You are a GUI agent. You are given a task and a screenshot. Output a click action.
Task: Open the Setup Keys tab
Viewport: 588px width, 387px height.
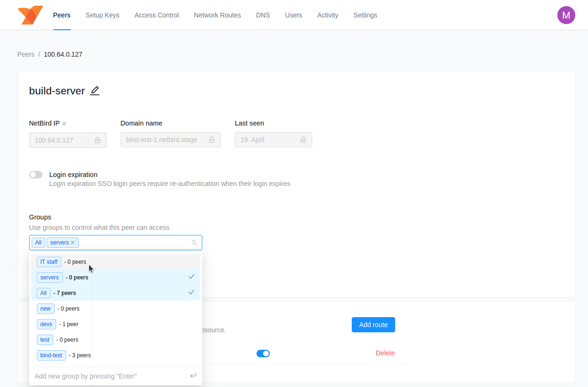click(102, 15)
